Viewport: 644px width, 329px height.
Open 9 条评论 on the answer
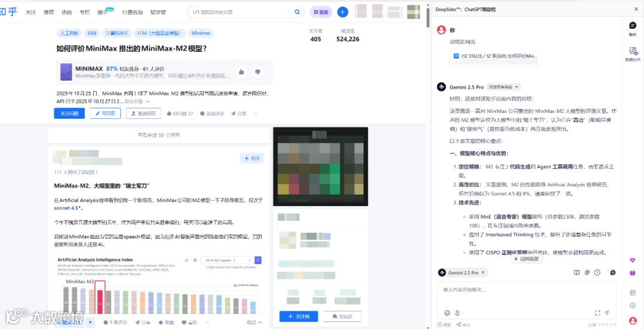(116, 322)
